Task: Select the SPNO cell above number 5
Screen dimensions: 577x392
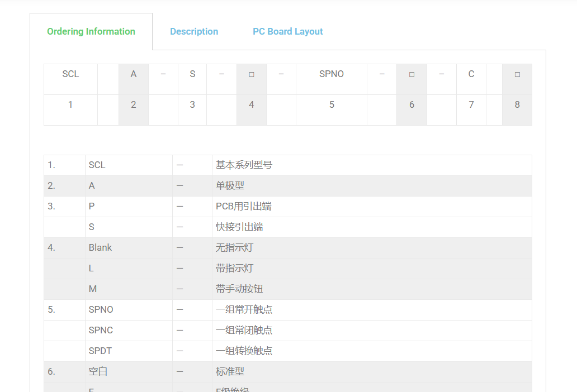Action: tap(331, 74)
